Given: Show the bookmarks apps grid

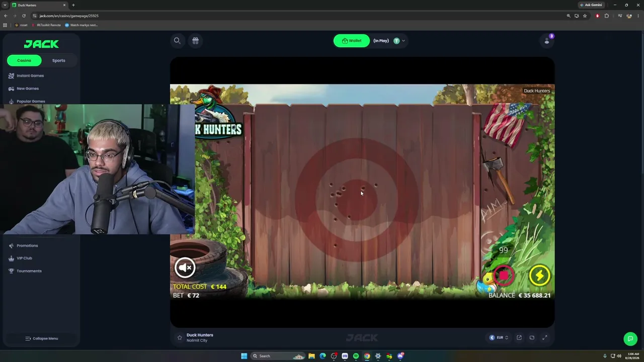Looking at the screenshot, I should click(5, 25).
